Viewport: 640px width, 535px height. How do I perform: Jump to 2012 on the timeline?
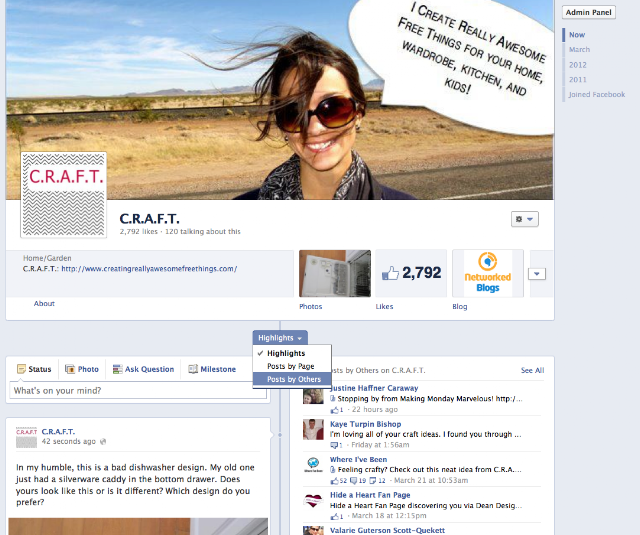click(x=578, y=65)
